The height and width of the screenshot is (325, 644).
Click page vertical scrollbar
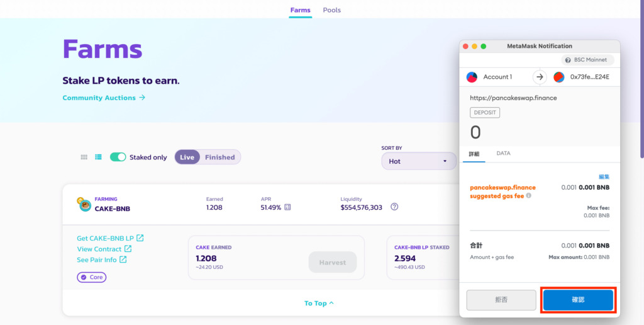pos(642,78)
